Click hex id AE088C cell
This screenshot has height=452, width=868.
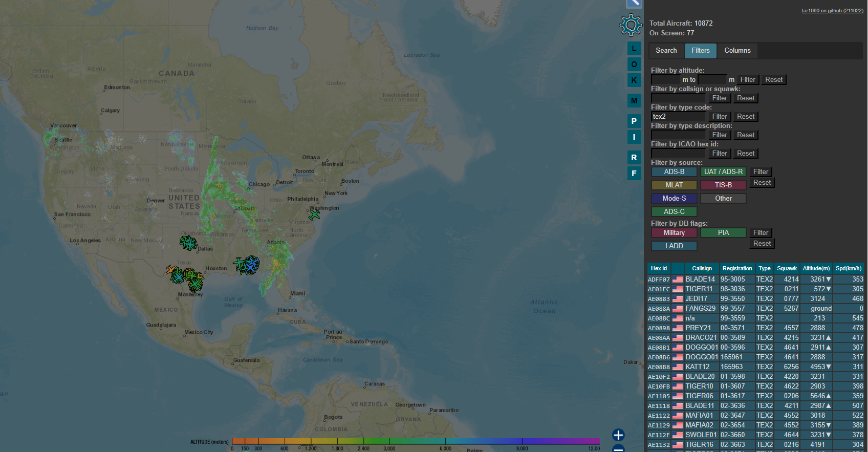click(x=659, y=318)
